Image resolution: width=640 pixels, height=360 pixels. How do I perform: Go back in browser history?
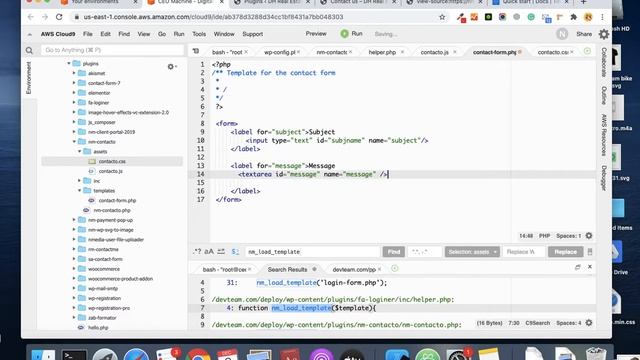point(31,17)
